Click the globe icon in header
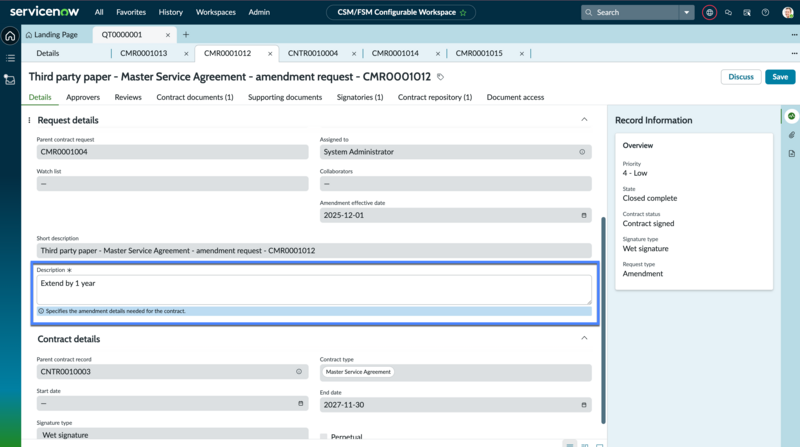This screenshot has width=800, height=447. click(709, 12)
